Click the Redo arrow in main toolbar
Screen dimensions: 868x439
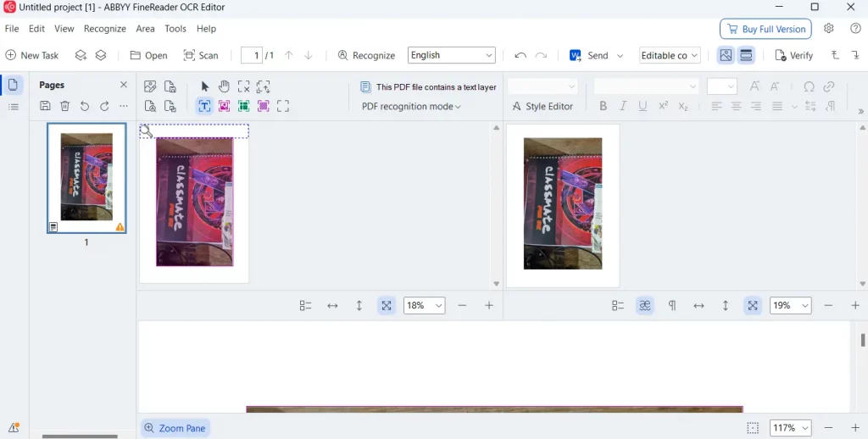(542, 55)
